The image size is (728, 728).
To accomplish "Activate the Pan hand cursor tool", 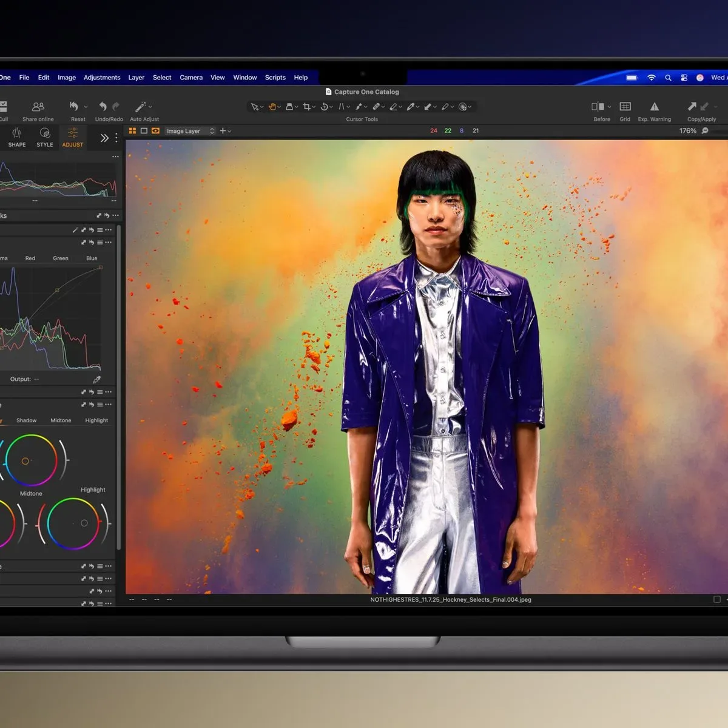I will 272,107.
